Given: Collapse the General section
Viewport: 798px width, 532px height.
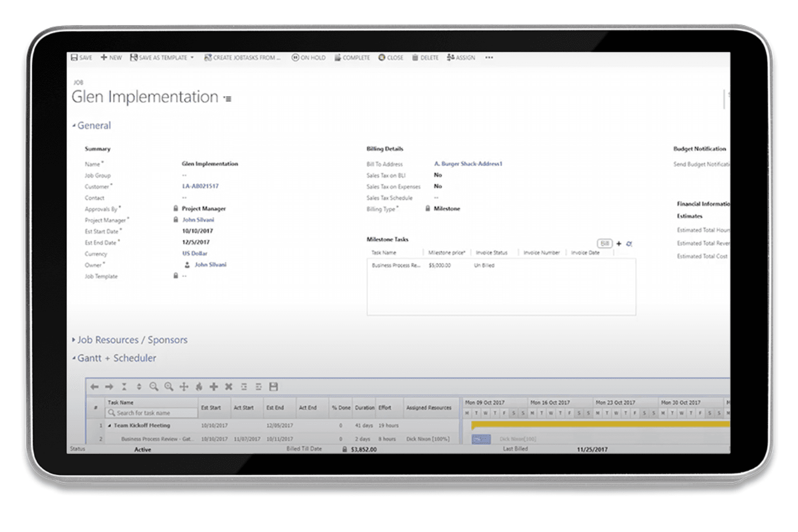Looking at the screenshot, I should pos(74,126).
